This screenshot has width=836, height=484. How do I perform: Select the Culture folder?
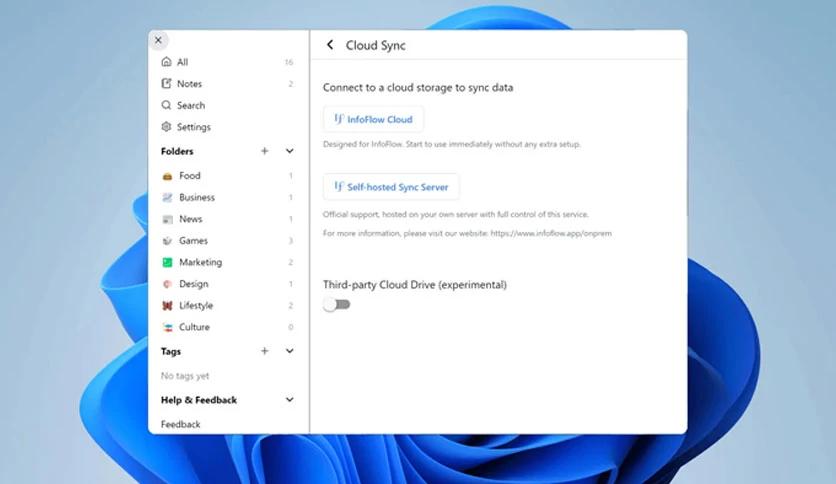[x=194, y=327]
